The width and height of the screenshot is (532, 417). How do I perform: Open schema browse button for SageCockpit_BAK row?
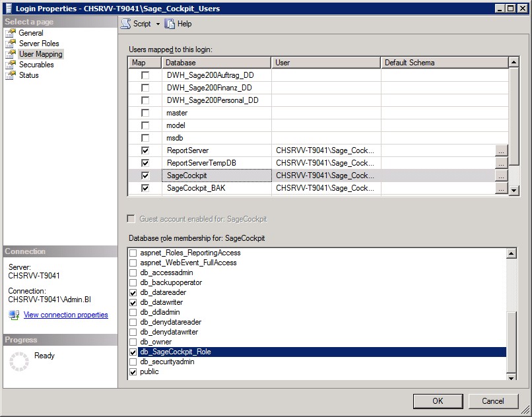[502, 188]
